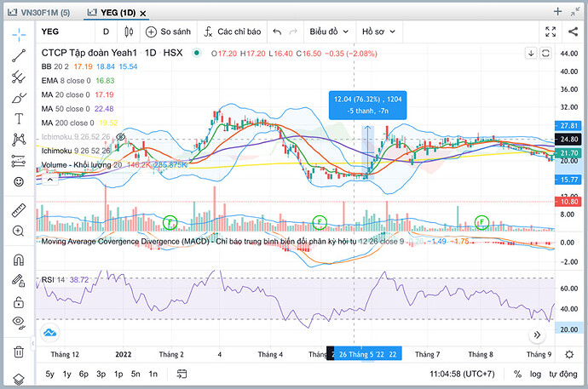Image resolution: width=588 pixels, height=389 pixels.
Task: Toggle magnet mode for drawings
Action: (x=18, y=259)
